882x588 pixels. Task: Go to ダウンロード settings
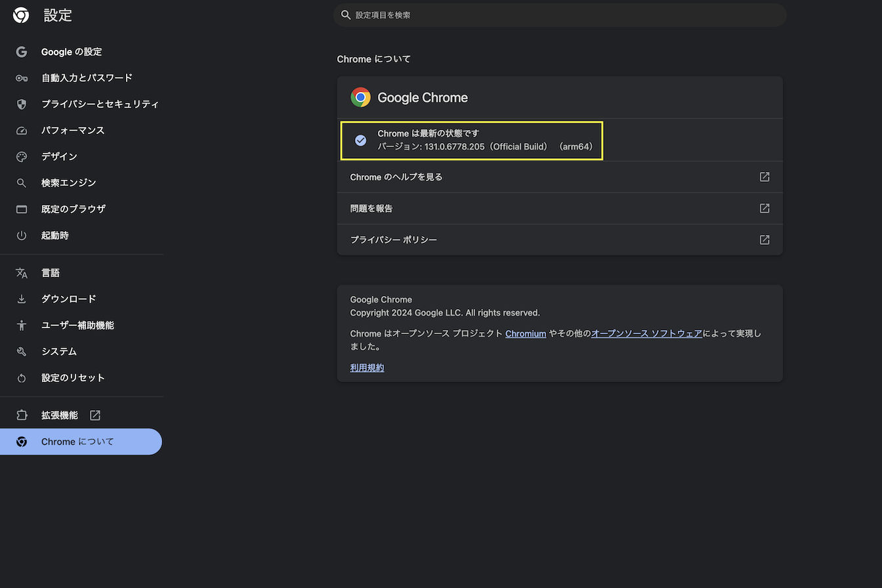pos(69,299)
